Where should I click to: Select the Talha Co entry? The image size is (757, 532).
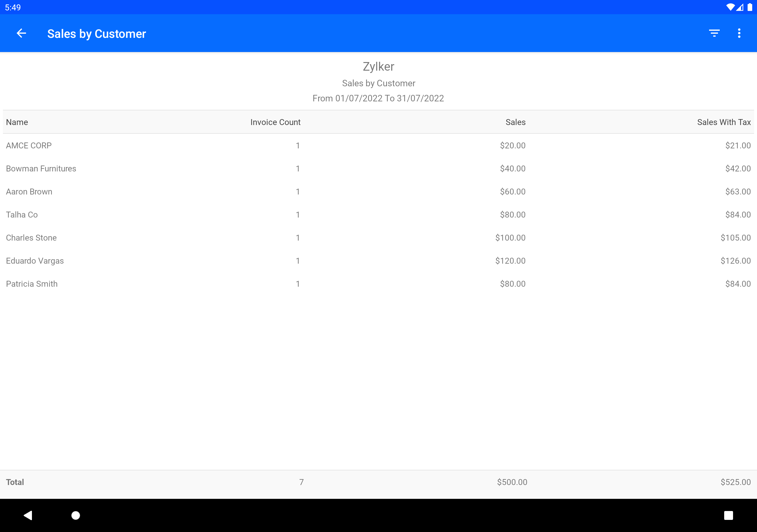click(378, 215)
